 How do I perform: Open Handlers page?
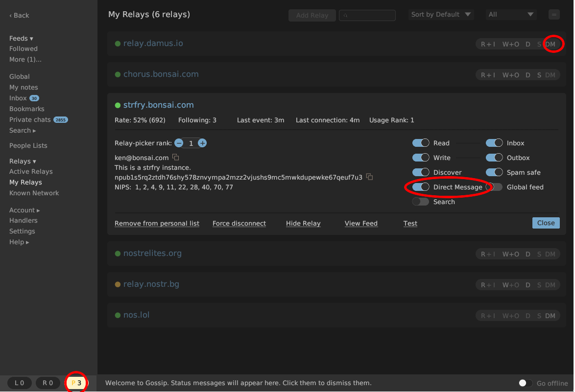coord(24,221)
